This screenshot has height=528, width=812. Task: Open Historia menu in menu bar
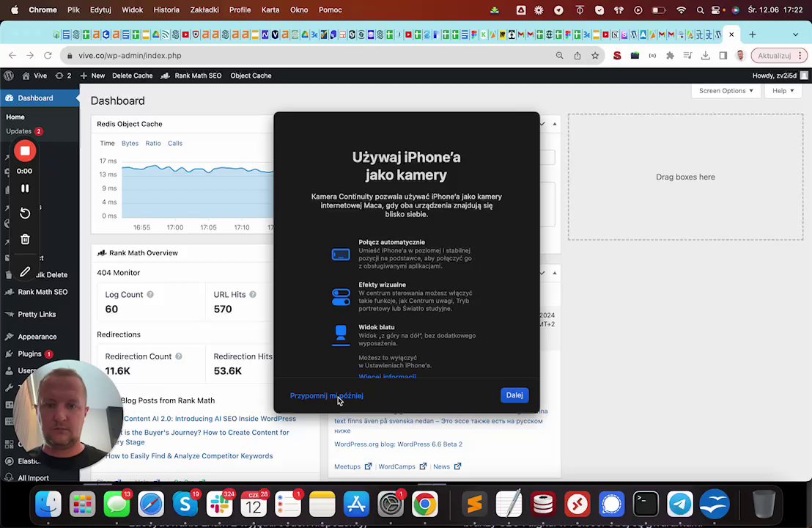coord(166,10)
